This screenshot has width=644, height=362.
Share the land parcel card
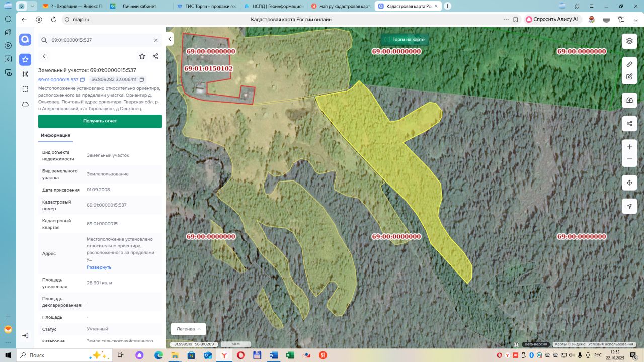tap(155, 56)
